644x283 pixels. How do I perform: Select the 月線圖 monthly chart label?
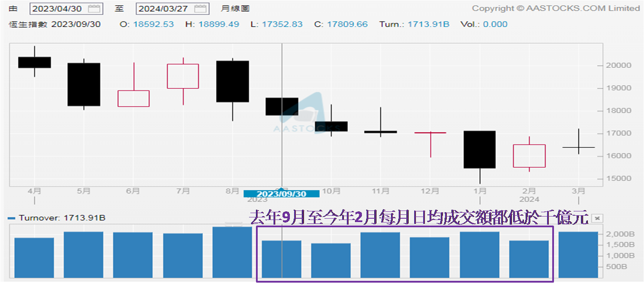point(235,9)
